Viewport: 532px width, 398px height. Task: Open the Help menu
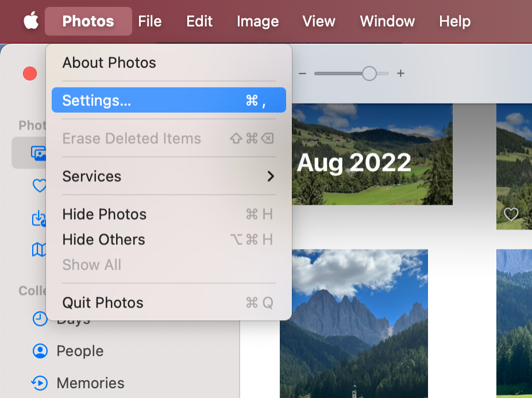pos(454,21)
